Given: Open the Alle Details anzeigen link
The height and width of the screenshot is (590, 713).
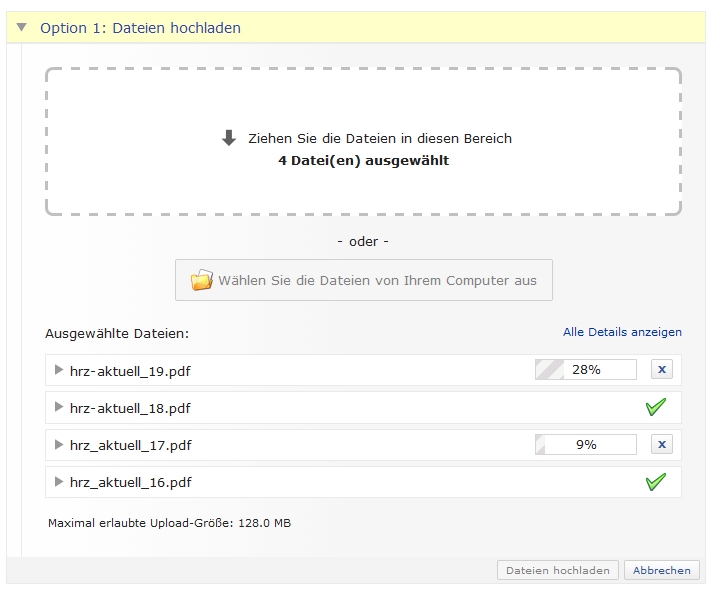Looking at the screenshot, I should click(622, 332).
